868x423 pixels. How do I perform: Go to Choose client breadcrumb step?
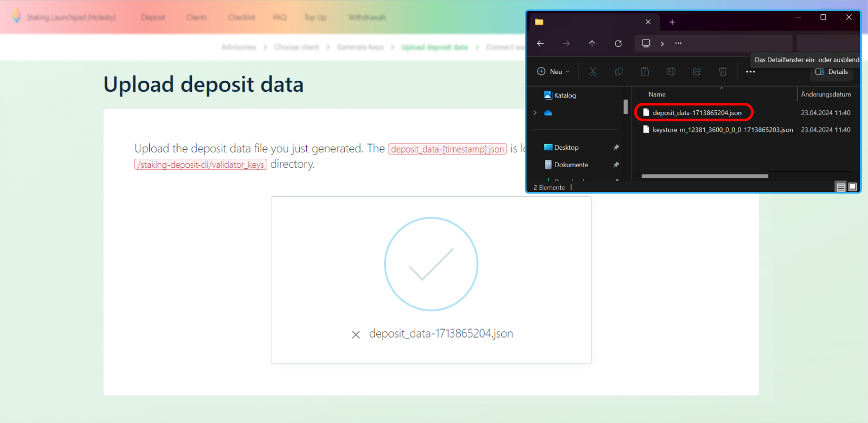(x=296, y=47)
